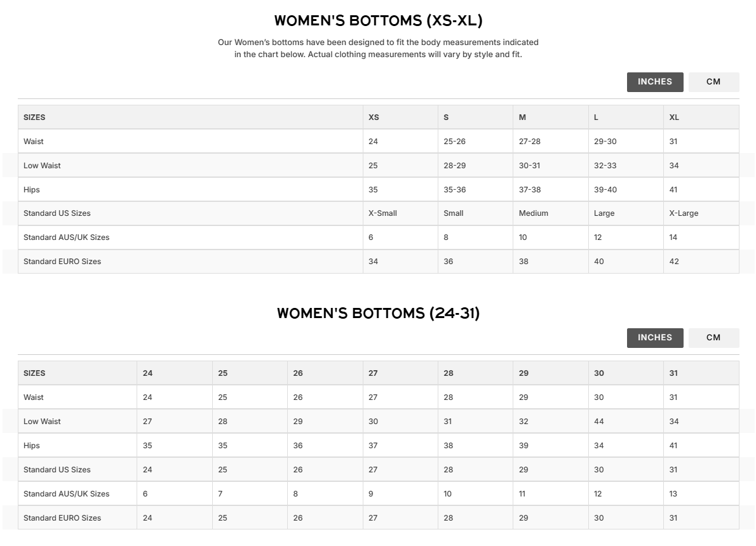The image size is (756, 546).
Task: Select INCHES toggle for XS-XL chart
Action: (655, 82)
